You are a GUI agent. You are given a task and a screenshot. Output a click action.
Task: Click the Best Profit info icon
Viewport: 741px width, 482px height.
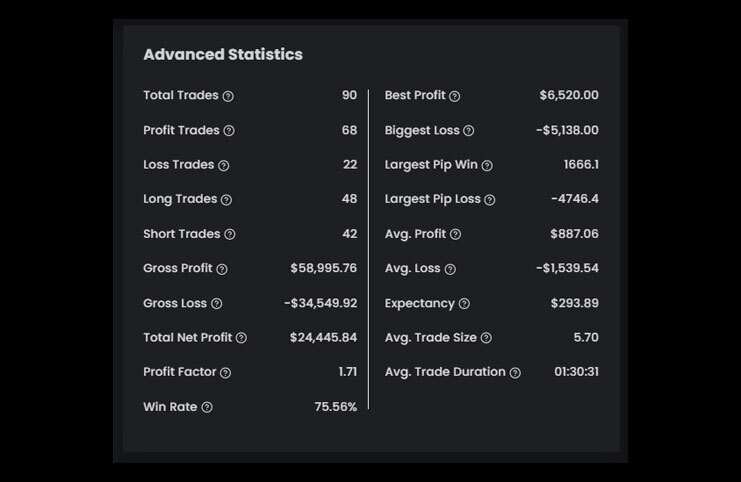click(x=455, y=96)
